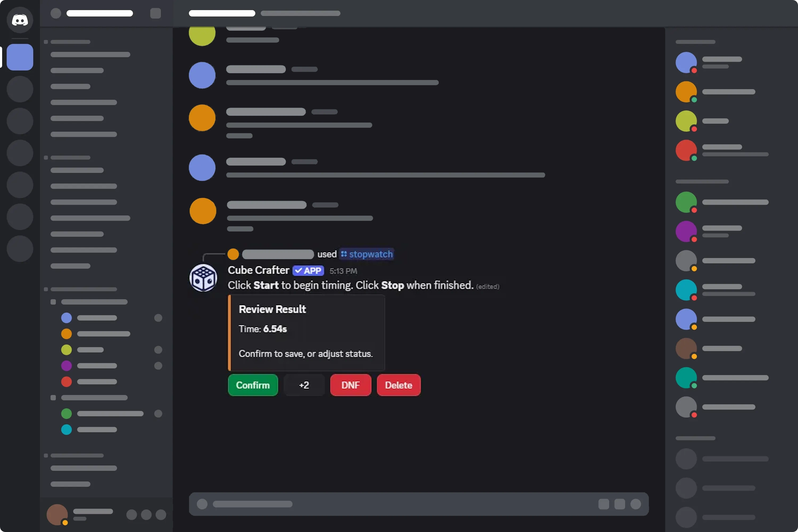798x532 pixels.
Task: Toggle the last round user-panel button
Action: (161, 514)
